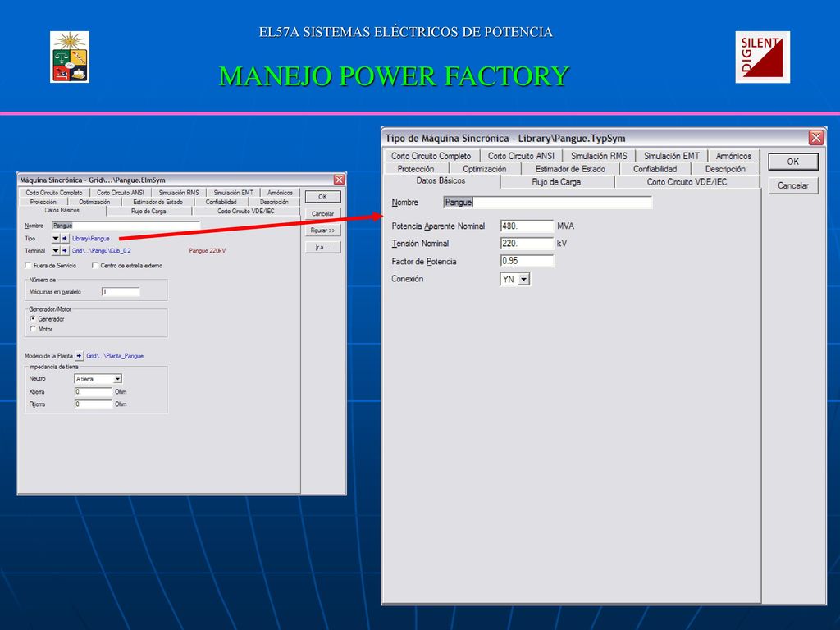
Task: Open the Terminal selection dropdown arrow
Action: [56, 251]
